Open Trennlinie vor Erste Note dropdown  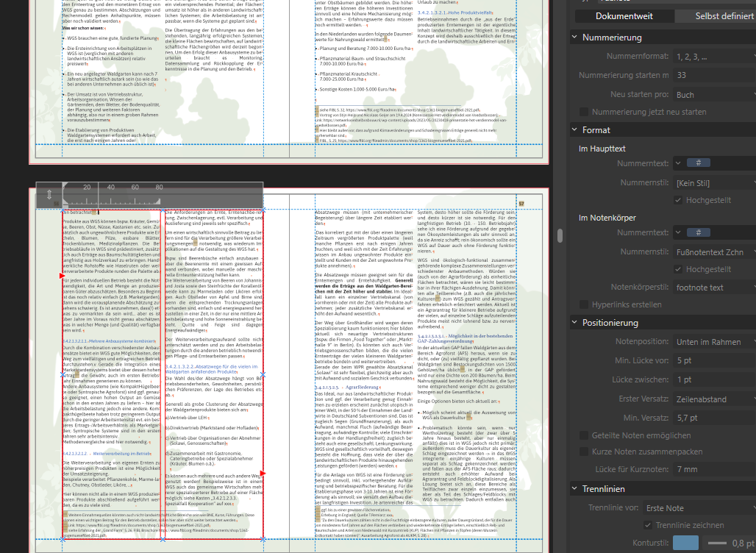tap(699, 508)
